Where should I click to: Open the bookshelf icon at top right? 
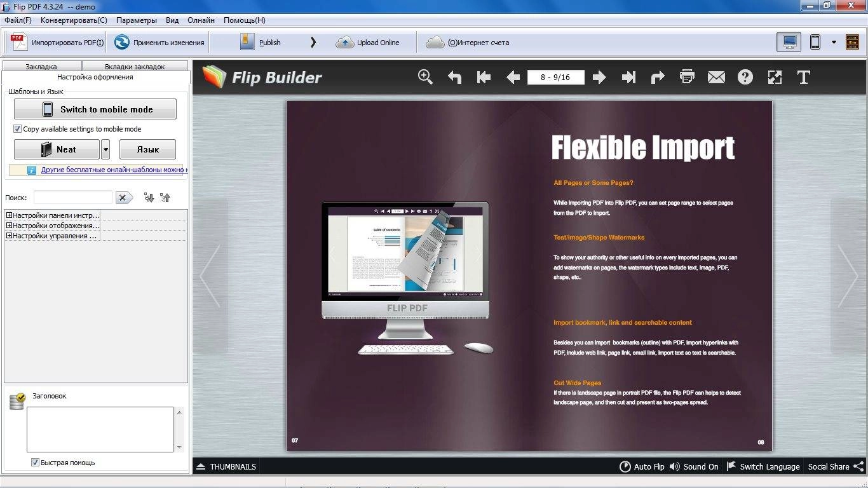click(x=852, y=43)
